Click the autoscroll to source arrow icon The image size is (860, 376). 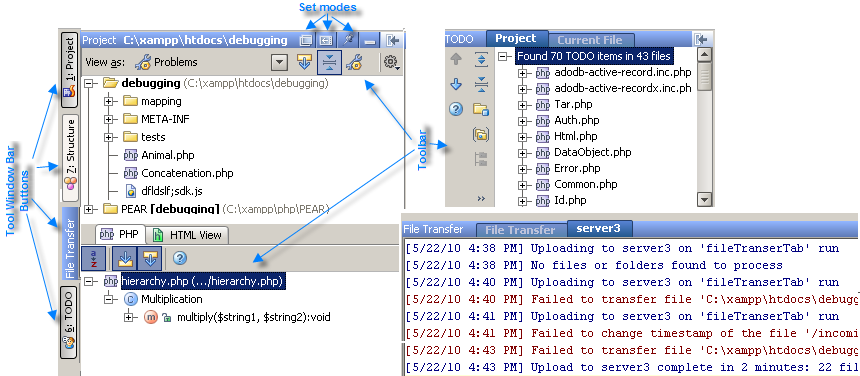point(304,62)
